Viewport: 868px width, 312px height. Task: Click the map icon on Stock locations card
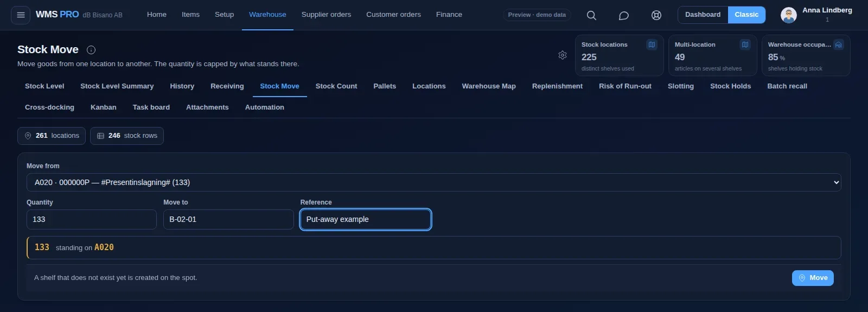click(x=652, y=44)
